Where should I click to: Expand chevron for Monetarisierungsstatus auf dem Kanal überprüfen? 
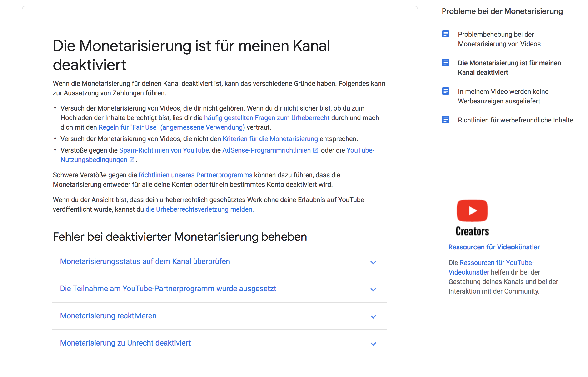[373, 262]
